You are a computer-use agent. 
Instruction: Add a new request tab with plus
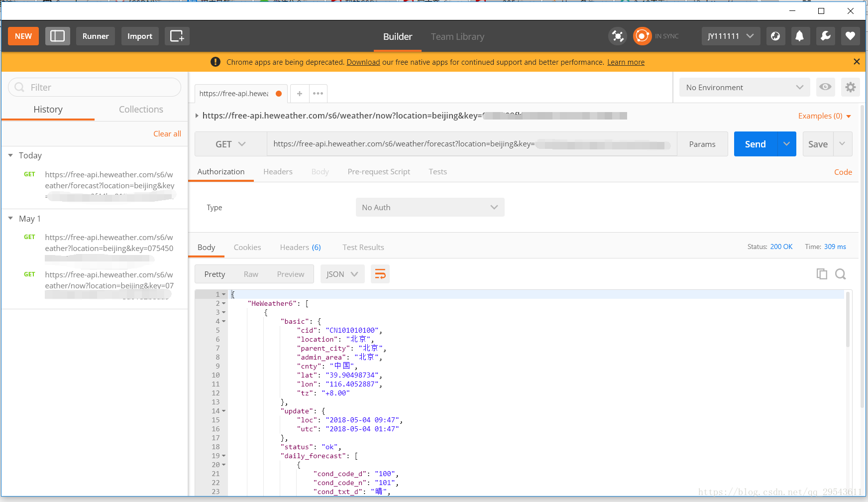click(x=300, y=93)
